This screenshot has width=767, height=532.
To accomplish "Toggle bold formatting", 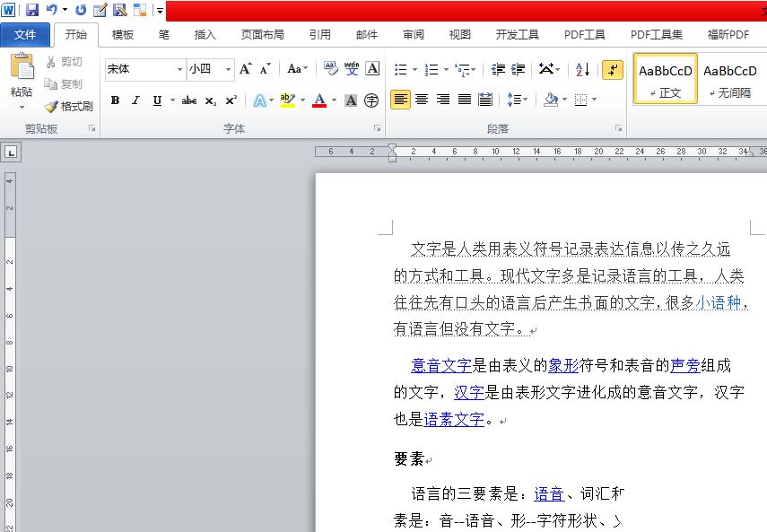I will 114,99.
